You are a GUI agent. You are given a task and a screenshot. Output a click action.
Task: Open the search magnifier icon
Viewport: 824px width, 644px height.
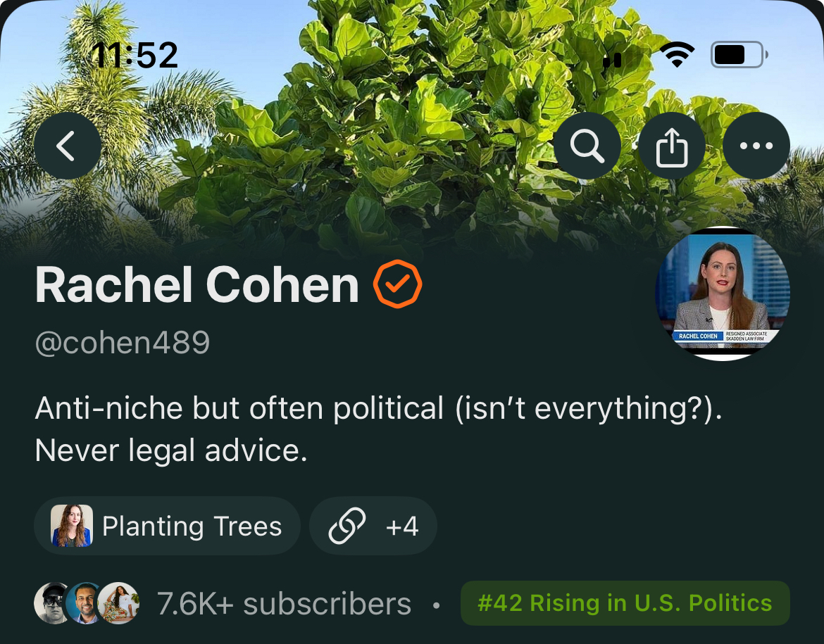pos(587,146)
